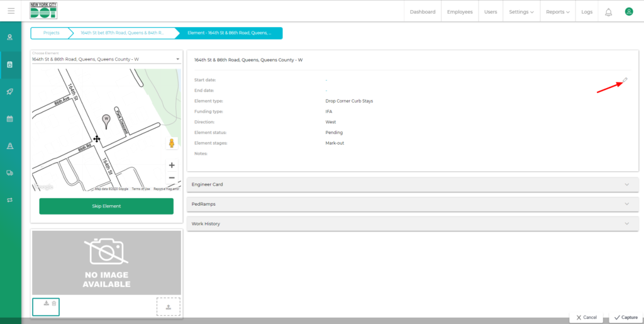Image resolution: width=644 pixels, height=324 pixels.
Task: Expand the PedRamps section
Action: (413, 204)
